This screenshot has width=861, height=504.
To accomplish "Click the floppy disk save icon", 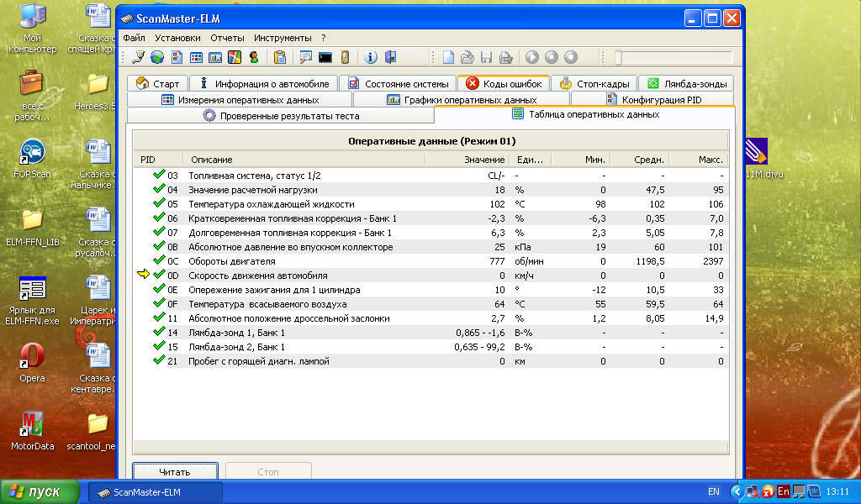I will click(486, 57).
